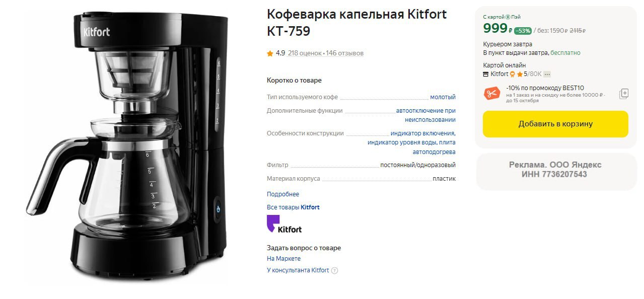The image size is (644, 299).
Task: Click the orange scissors coupon icon
Action: click(491, 93)
